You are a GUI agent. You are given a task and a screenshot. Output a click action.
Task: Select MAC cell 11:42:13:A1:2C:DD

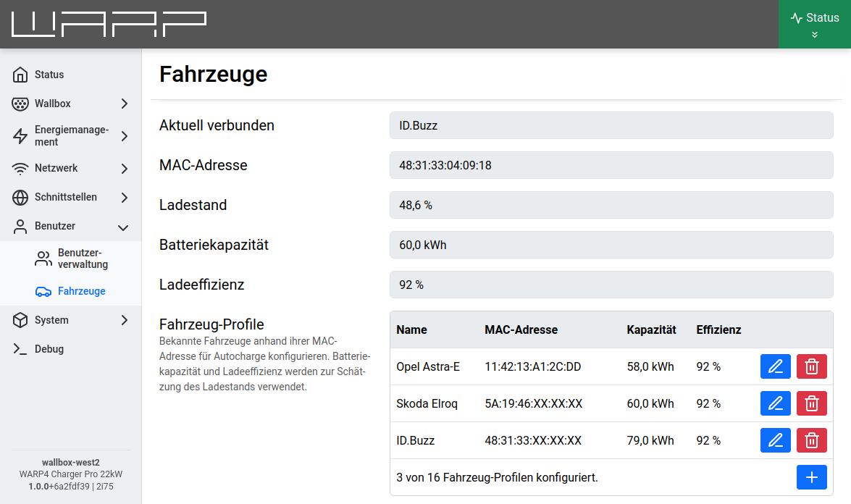532,366
